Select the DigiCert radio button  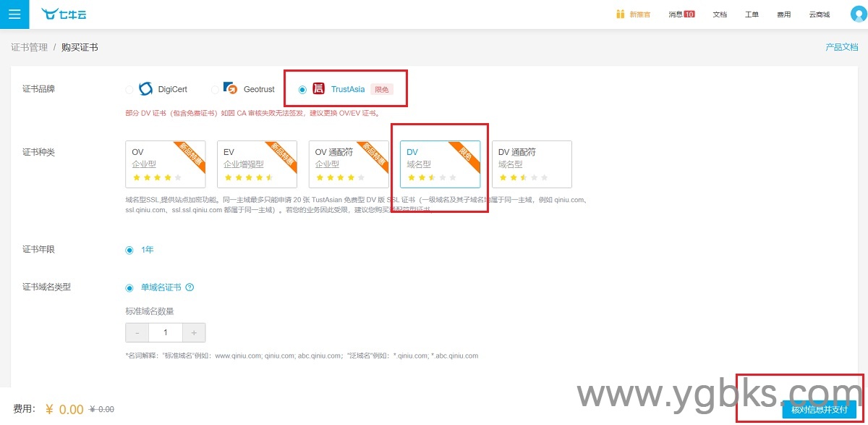(x=129, y=90)
